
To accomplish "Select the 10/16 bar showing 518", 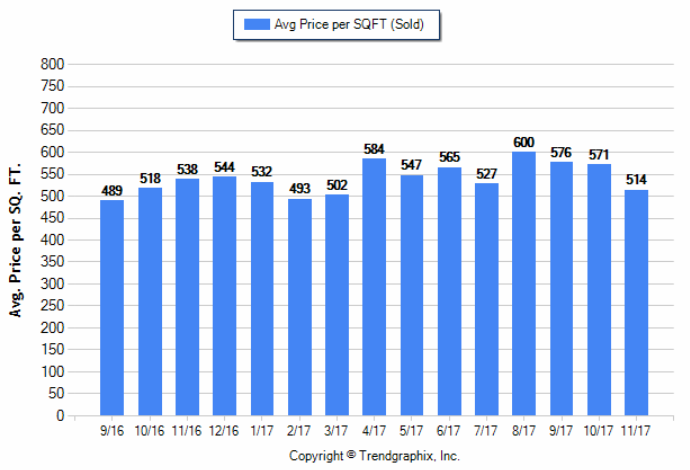I will coord(149,302).
